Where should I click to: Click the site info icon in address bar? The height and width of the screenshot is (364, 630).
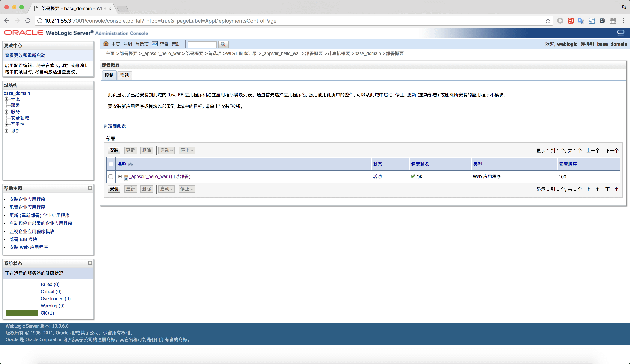[40, 21]
